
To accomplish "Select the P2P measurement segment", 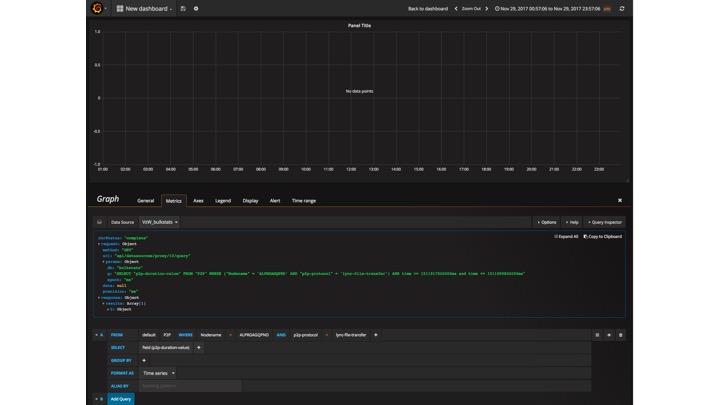I will coord(167,335).
